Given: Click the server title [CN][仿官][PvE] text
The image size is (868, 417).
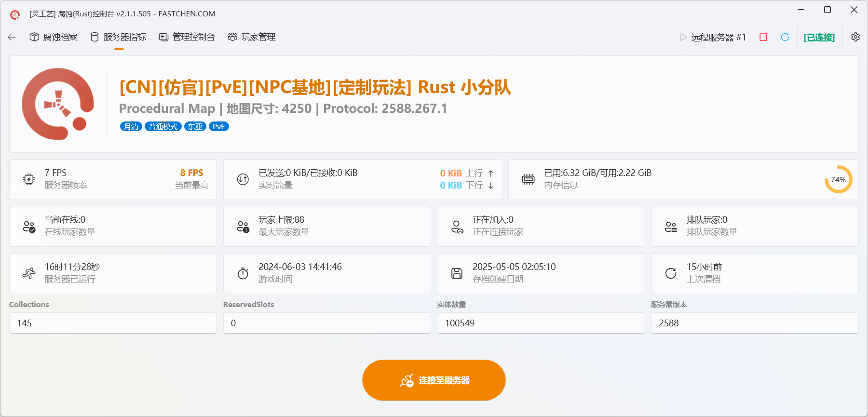Looking at the screenshot, I should (x=315, y=87).
